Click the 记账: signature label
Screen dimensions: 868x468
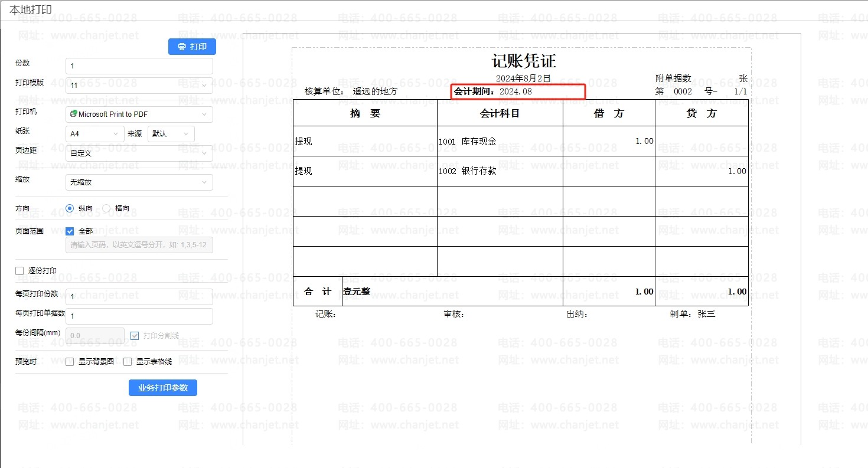tap(326, 314)
